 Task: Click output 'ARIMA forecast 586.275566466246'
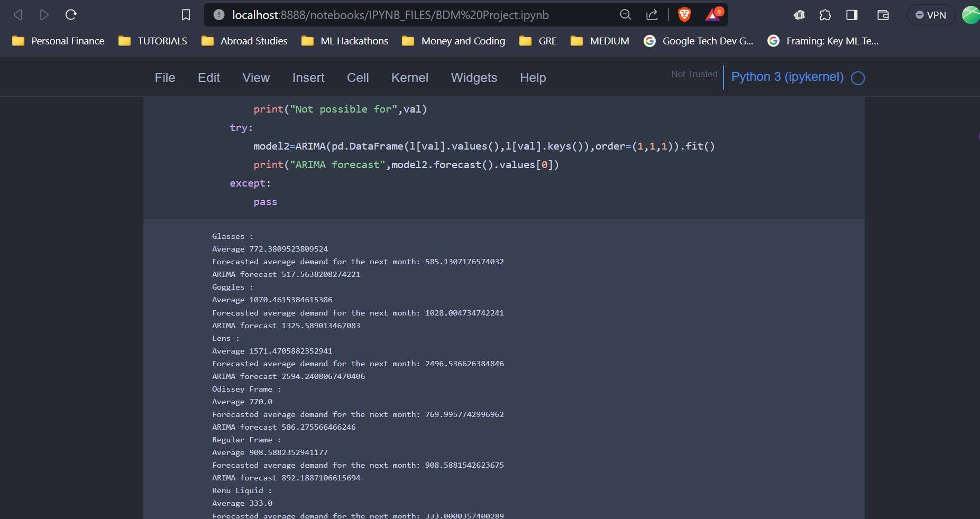click(284, 427)
